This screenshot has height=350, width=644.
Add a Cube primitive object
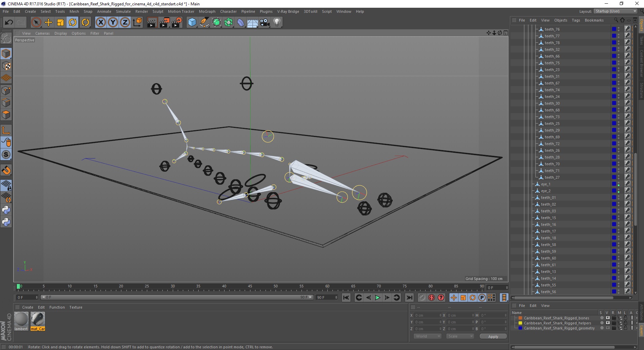(192, 23)
